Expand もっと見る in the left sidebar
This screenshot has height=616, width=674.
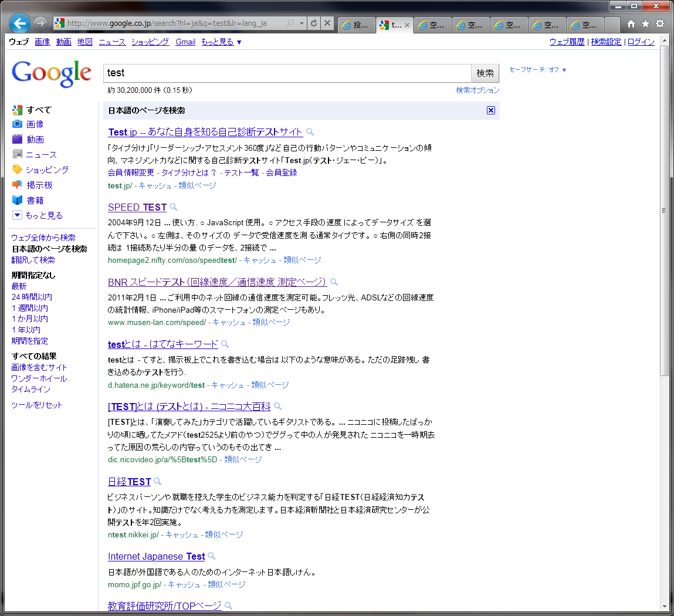pyautogui.click(x=38, y=215)
